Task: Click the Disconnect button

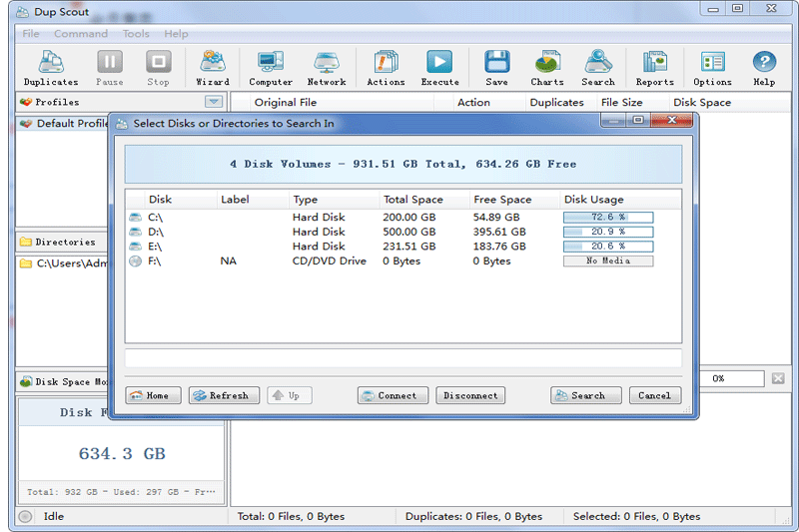Action: [470, 395]
